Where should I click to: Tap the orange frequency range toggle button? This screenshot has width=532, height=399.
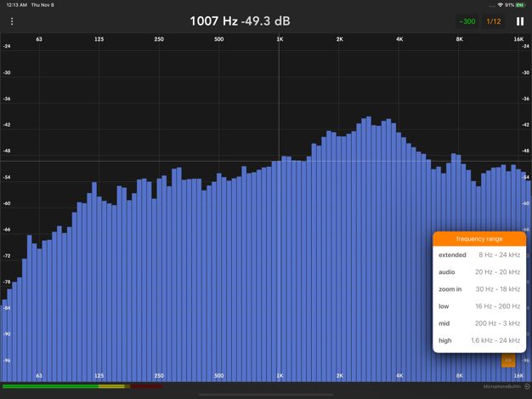pos(508,361)
